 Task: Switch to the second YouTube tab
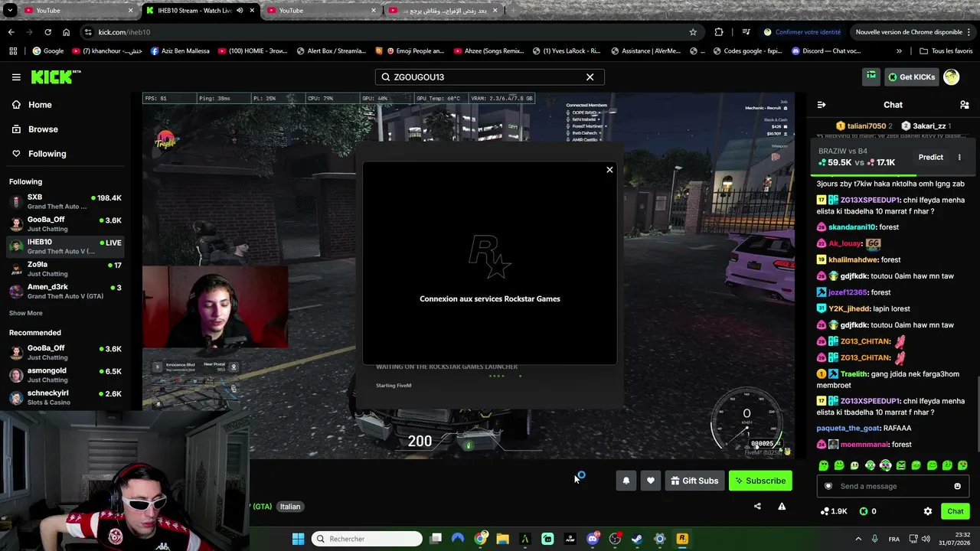(x=321, y=11)
